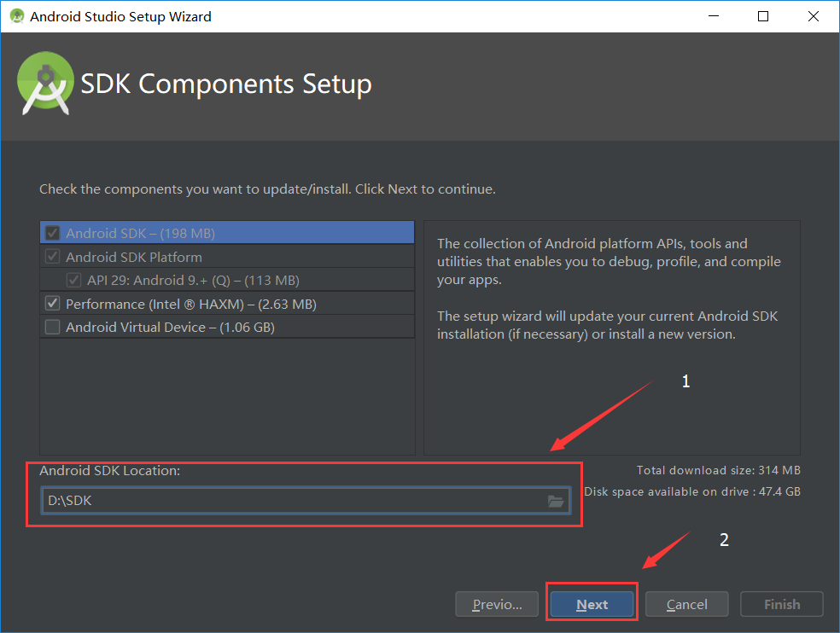Toggle the Android SDK Platform checkbox
The width and height of the screenshot is (840, 633).
click(53, 257)
